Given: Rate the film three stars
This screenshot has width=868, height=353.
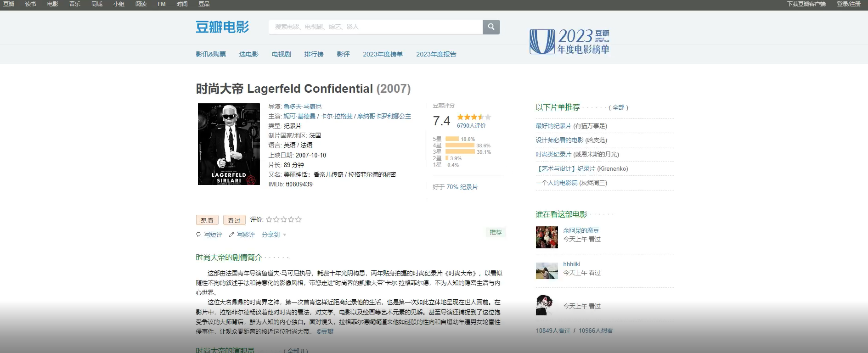Looking at the screenshot, I should tap(284, 219).
